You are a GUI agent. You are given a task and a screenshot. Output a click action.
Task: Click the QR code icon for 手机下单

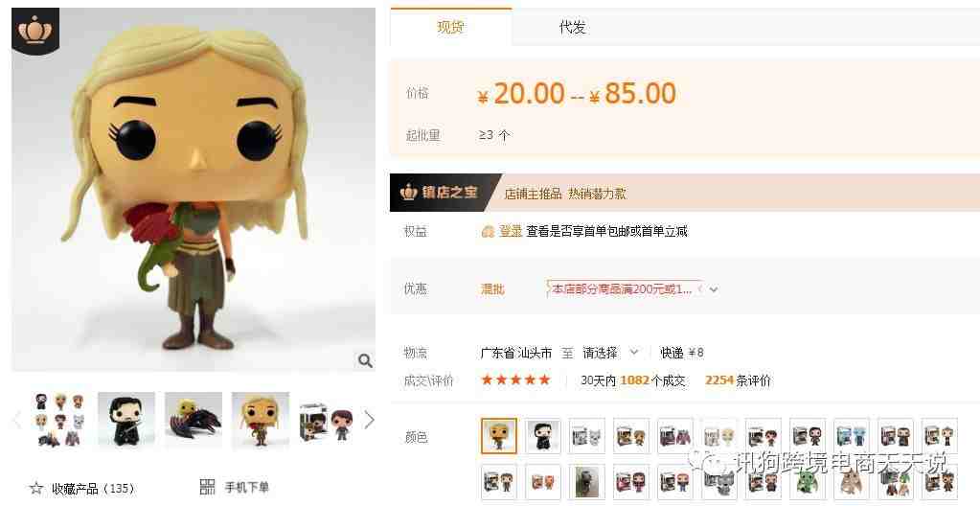click(x=207, y=487)
